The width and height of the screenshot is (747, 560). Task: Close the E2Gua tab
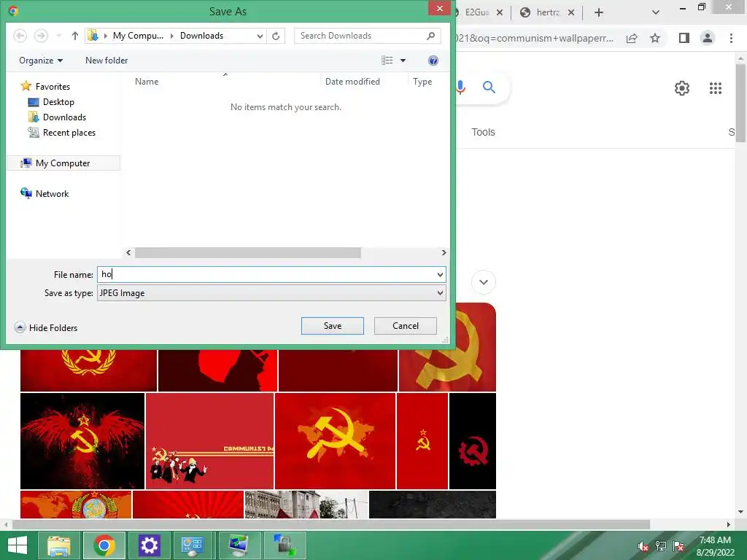(x=500, y=12)
